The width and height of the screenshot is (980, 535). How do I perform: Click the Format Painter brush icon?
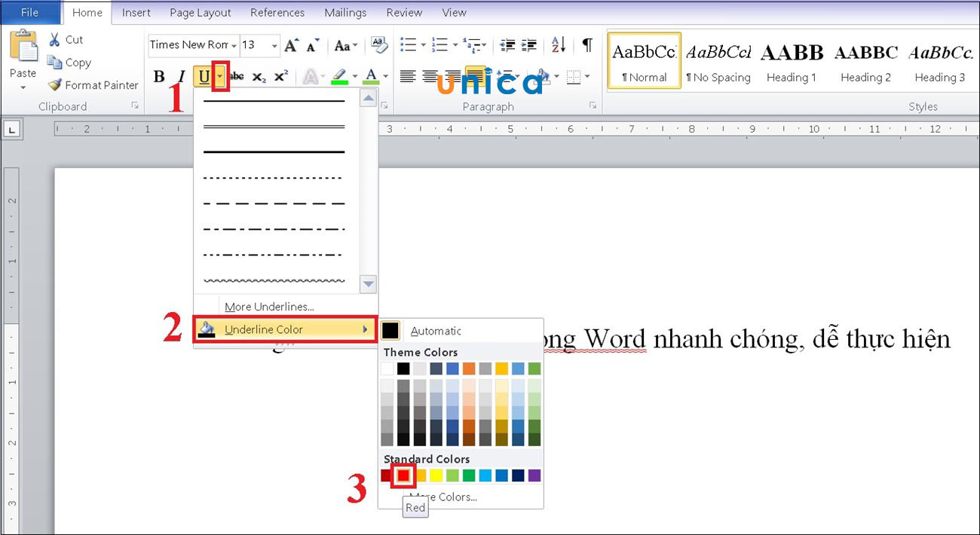(54, 85)
